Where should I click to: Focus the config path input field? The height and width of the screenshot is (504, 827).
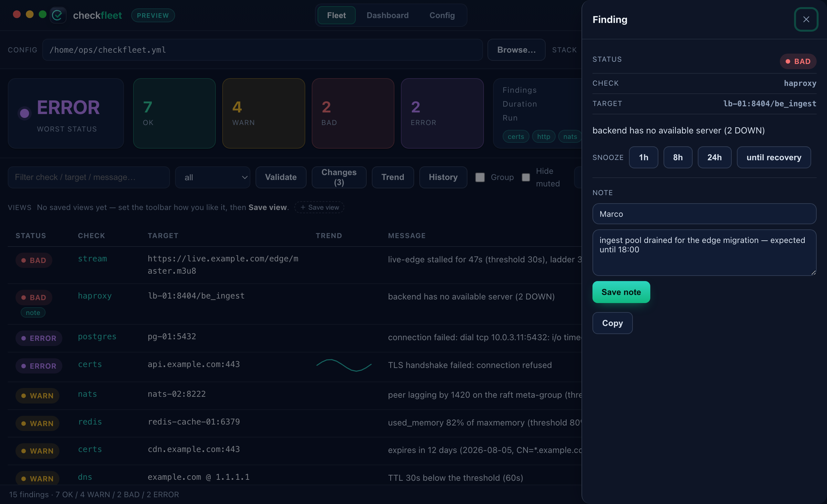point(262,50)
